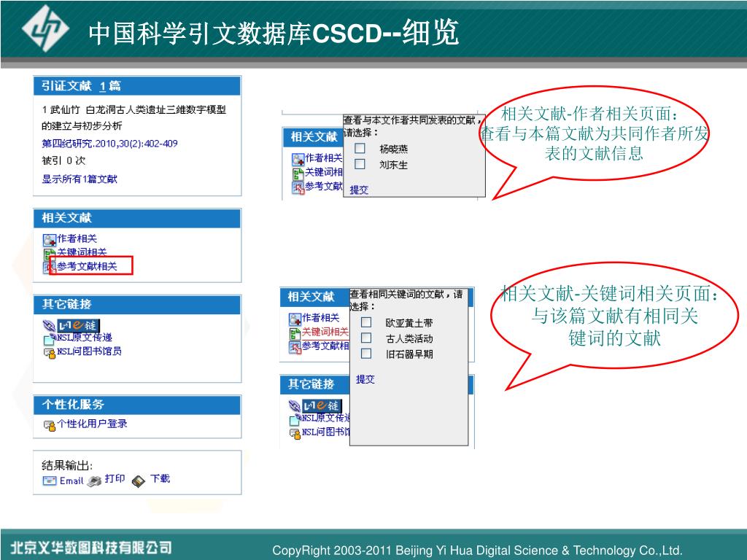Screen dimensions: 747x560
Task: Click author name 杨晓燕 in popup
Action: click(393, 149)
